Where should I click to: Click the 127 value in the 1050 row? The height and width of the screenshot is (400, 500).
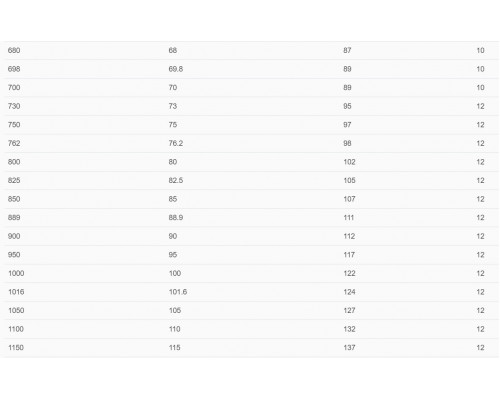tap(349, 310)
